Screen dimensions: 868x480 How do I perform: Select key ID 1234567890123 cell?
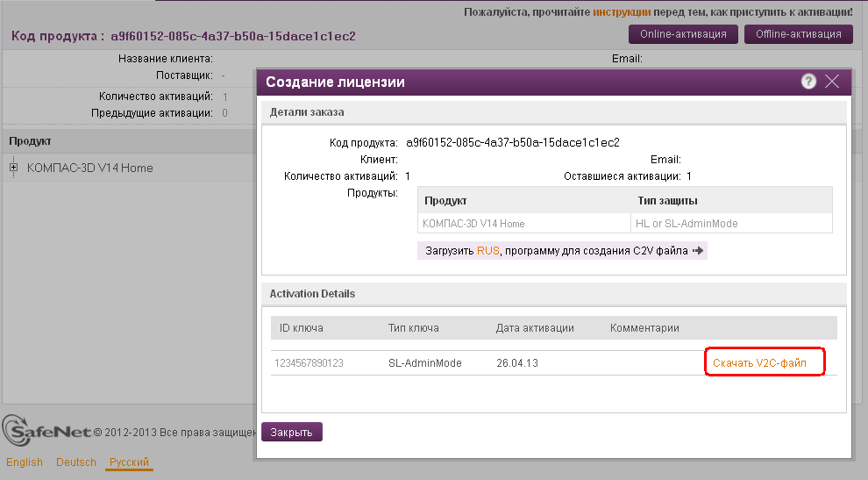[x=309, y=363]
